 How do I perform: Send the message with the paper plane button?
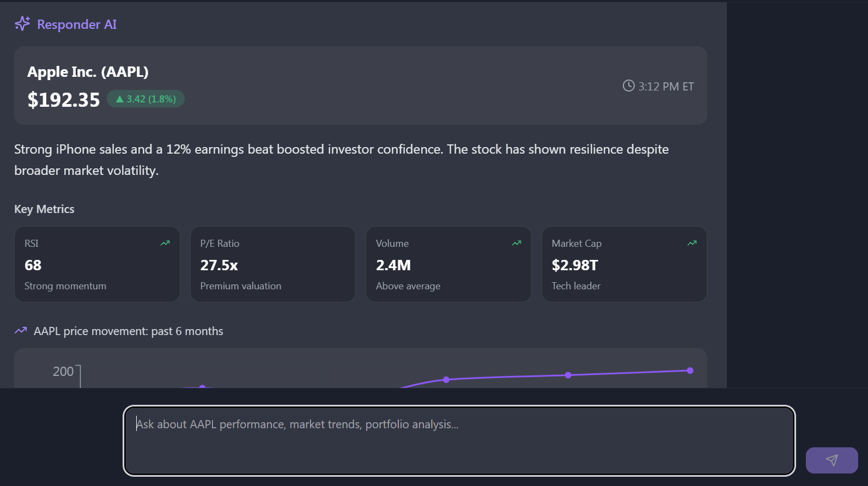831,460
